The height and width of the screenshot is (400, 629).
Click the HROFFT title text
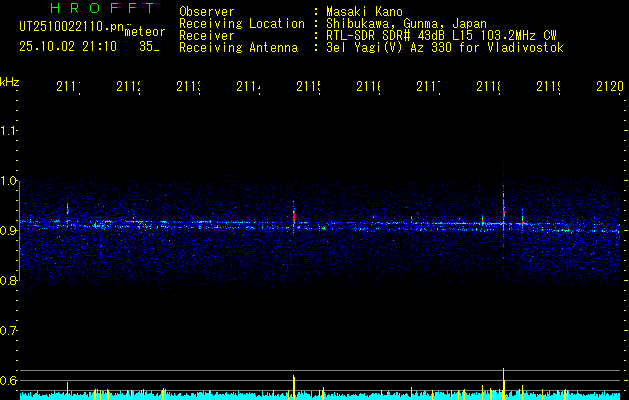pos(103,8)
